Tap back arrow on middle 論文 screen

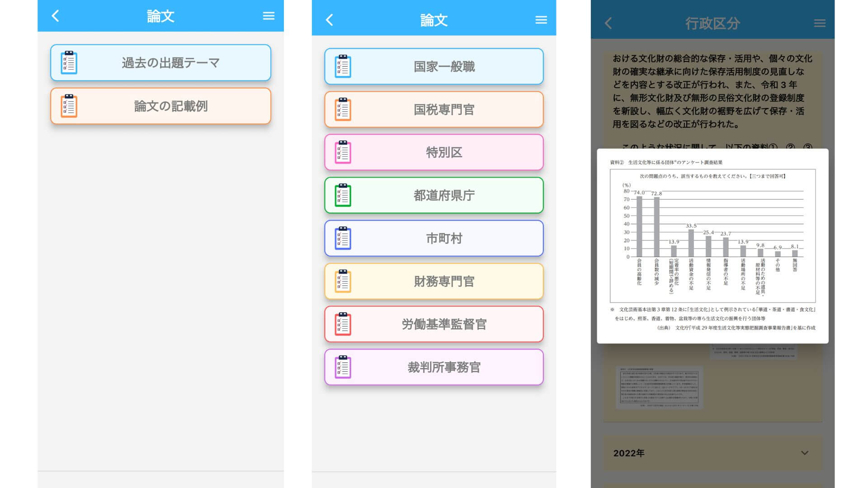330,20
